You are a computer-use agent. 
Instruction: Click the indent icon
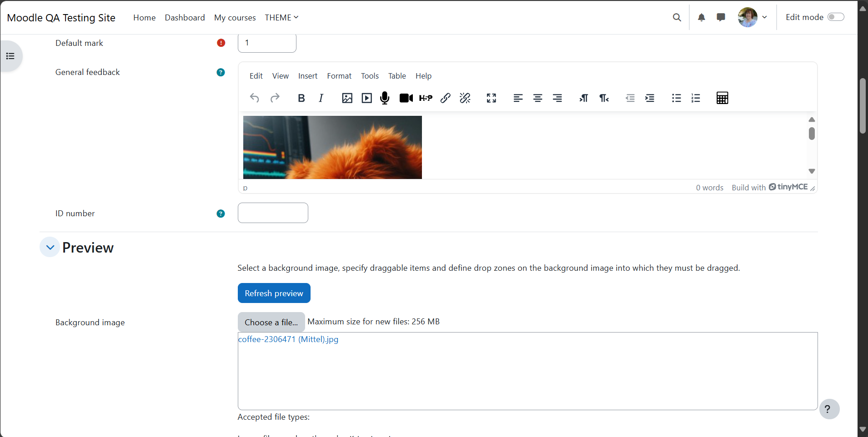[x=650, y=98]
